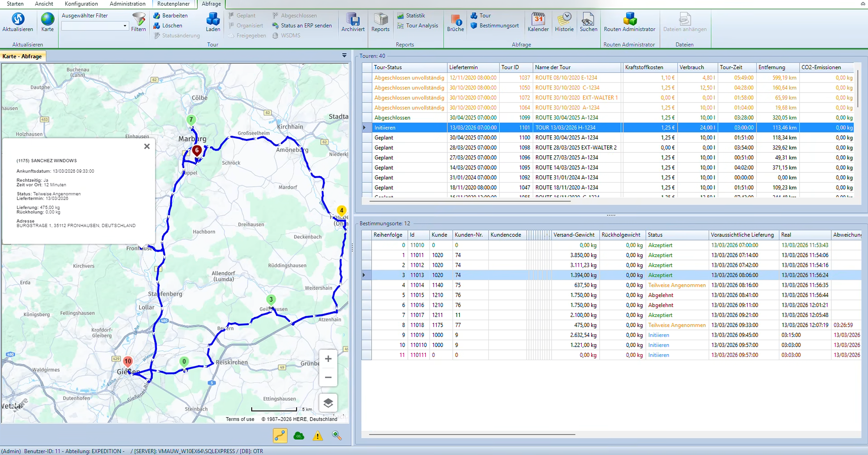Image resolution: width=868 pixels, height=455 pixels.
Task: Sort by Tour-Status column header
Action: click(x=409, y=67)
